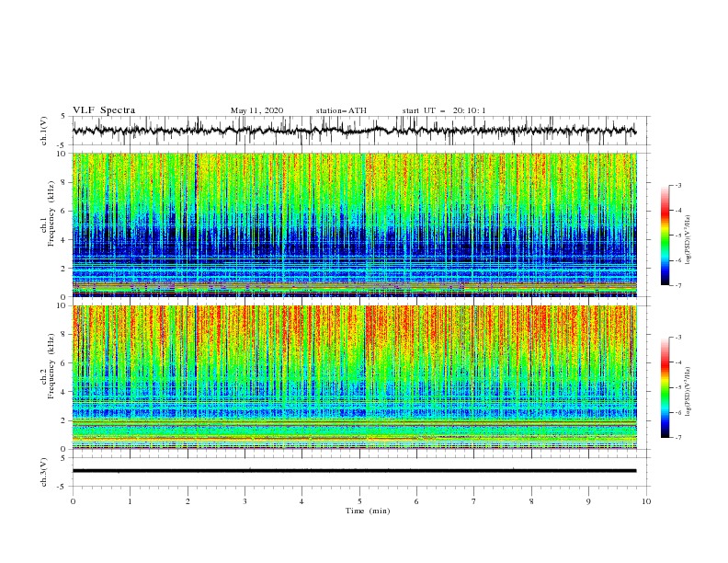Select the "Time (min)" axis title
This screenshot has width=728, height=563.
(368, 511)
